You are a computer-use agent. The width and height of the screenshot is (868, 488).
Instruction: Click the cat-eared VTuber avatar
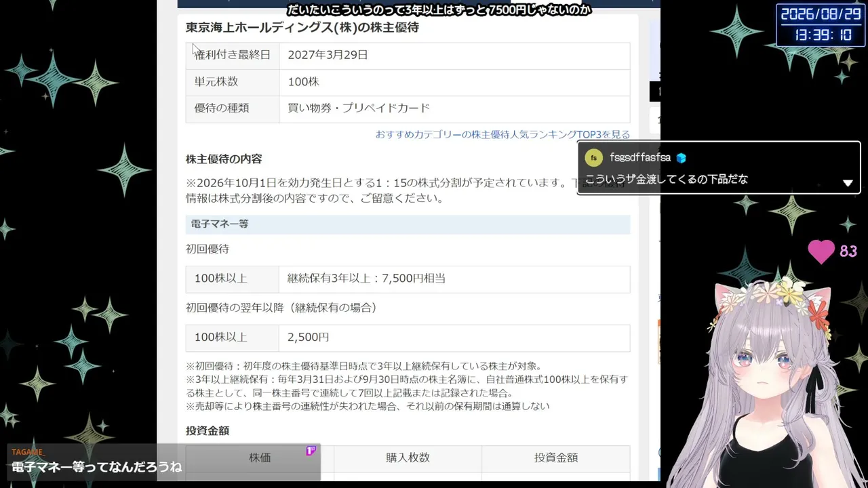(x=766, y=383)
